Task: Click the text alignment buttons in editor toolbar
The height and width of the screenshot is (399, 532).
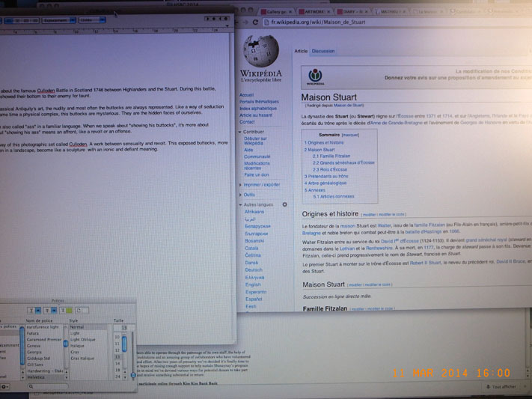Action: pos(22,21)
